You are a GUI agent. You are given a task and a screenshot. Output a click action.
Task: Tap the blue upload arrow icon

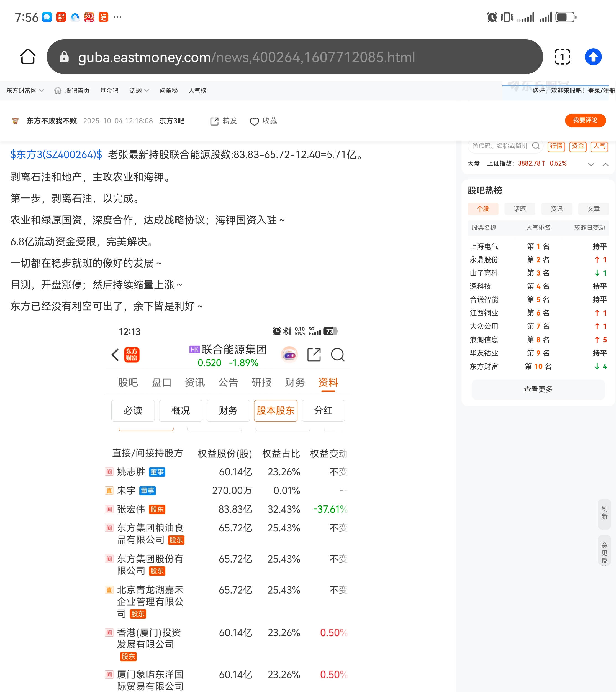[x=593, y=57]
